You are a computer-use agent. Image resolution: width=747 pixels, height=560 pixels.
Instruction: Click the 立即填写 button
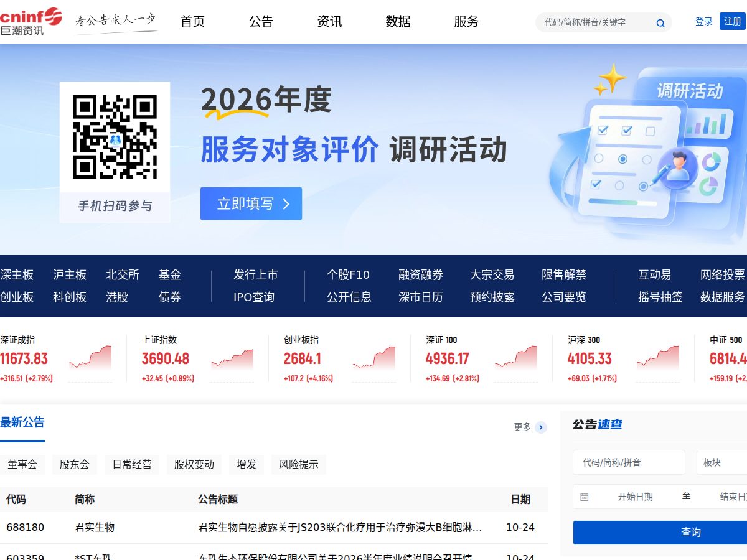pos(251,203)
